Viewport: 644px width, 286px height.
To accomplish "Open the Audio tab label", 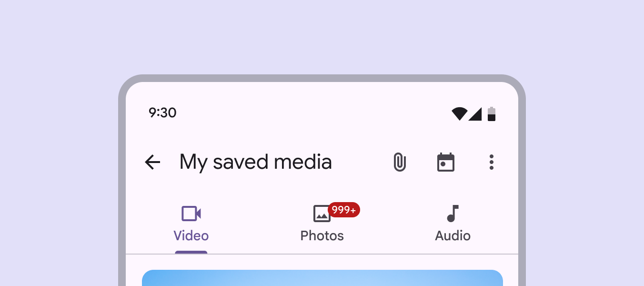I will coord(453,235).
